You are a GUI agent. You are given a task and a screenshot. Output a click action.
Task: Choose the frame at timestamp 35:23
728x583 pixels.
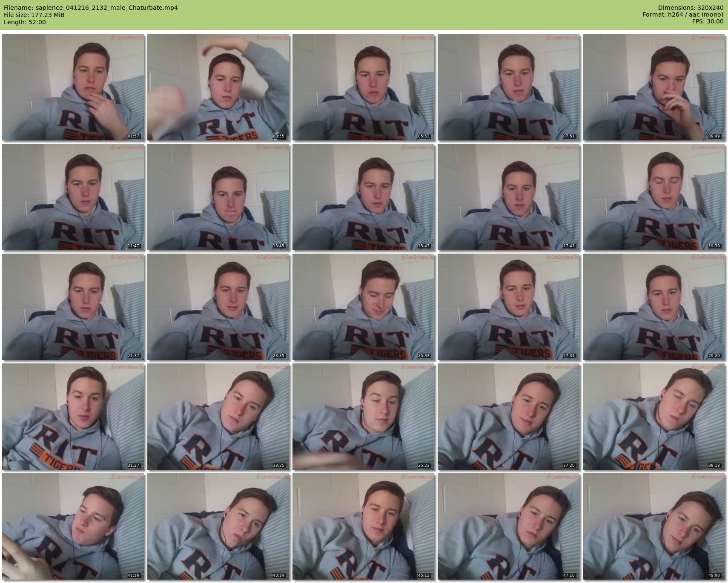(x=364, y=417)
